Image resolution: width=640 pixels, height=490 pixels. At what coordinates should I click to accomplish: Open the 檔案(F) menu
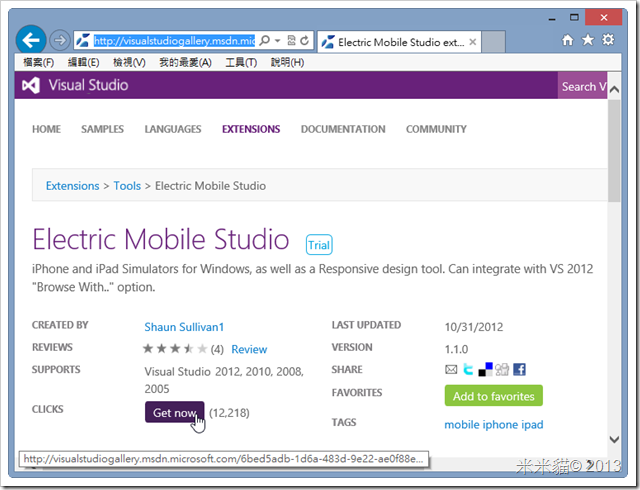pos(38,62)
